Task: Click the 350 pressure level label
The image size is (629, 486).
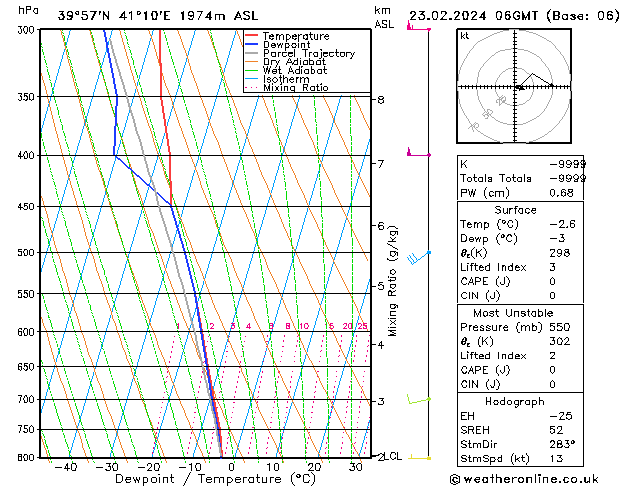Action: point(28,97)
